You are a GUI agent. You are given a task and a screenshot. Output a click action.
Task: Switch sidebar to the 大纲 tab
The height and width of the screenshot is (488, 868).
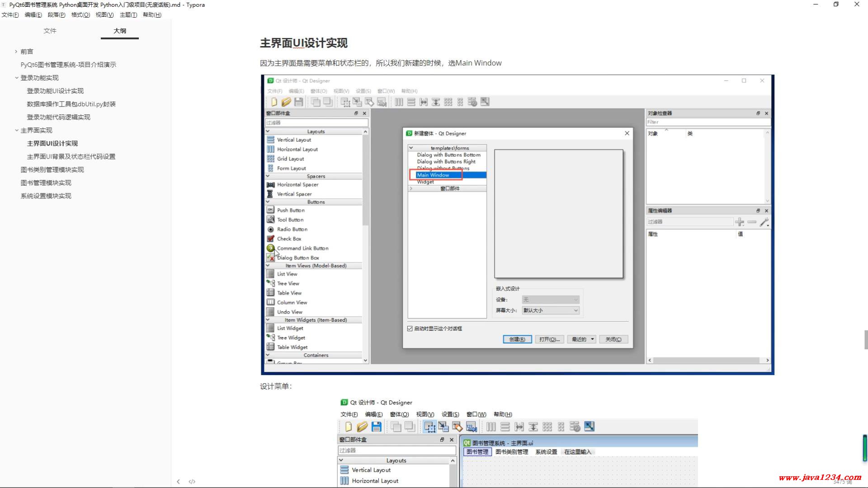[120, 31]
